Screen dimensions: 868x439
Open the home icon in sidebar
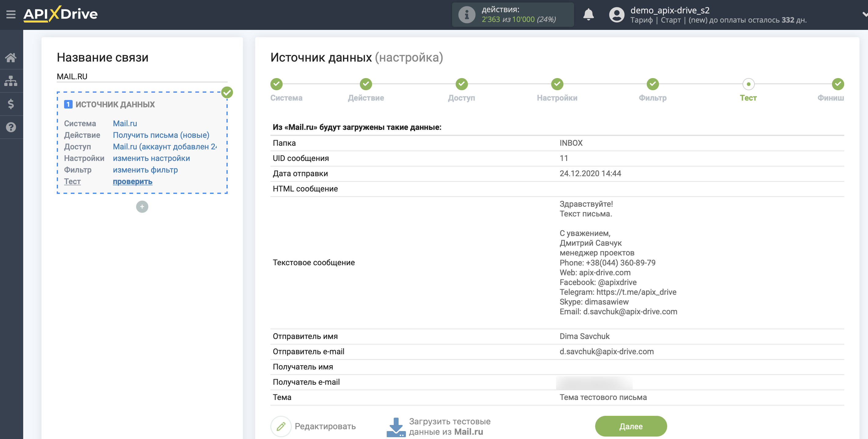(x=11, y=58)
